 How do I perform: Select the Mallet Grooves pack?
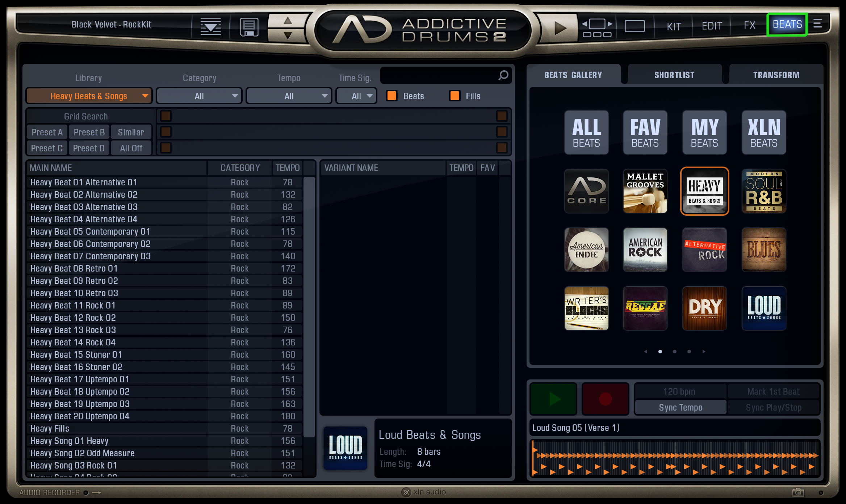[645, 191]
